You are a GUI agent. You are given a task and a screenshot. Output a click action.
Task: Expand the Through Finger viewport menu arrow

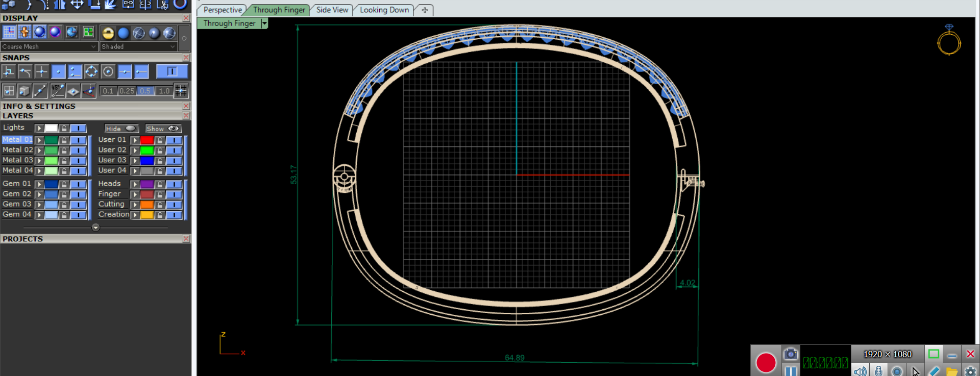[x=264, y=23]
